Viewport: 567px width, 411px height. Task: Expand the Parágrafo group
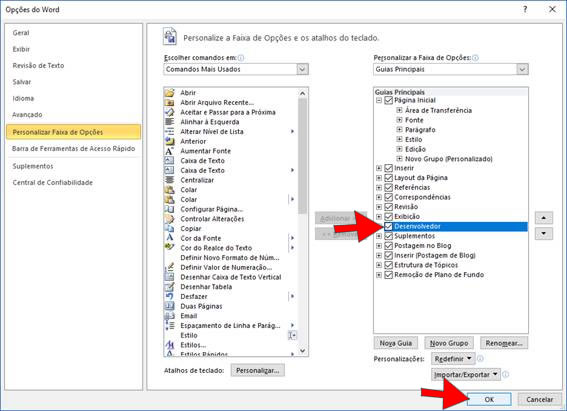pos(399,129)
